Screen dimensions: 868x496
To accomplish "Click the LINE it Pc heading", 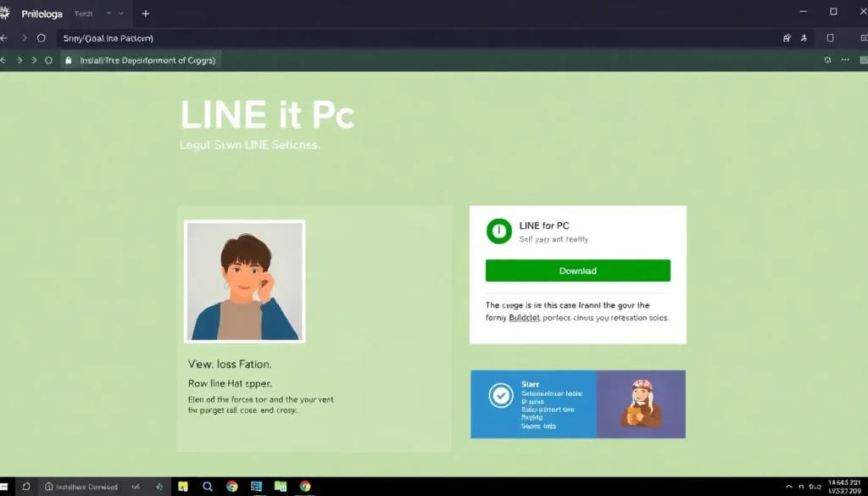I will [x=267, y=114].
